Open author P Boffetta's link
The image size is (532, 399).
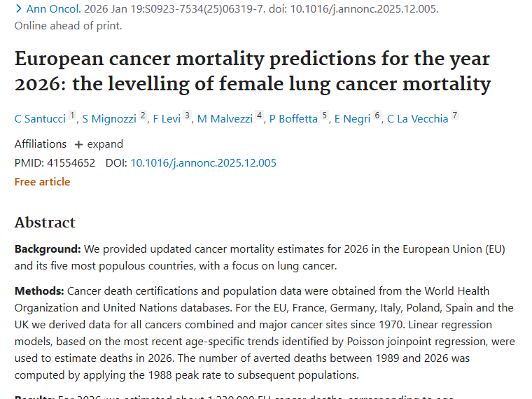pyautogui.click(x=294, y=118)
